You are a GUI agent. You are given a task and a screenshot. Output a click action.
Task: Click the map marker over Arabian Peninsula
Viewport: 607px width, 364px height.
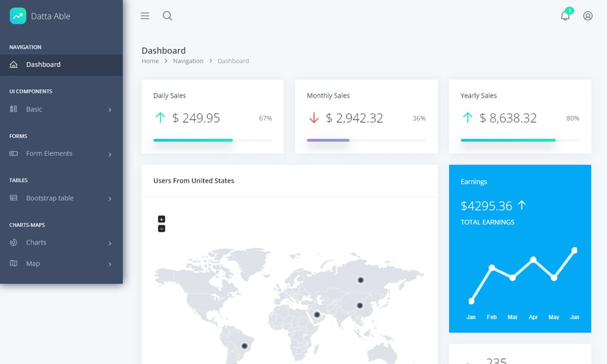click(317, 314)
